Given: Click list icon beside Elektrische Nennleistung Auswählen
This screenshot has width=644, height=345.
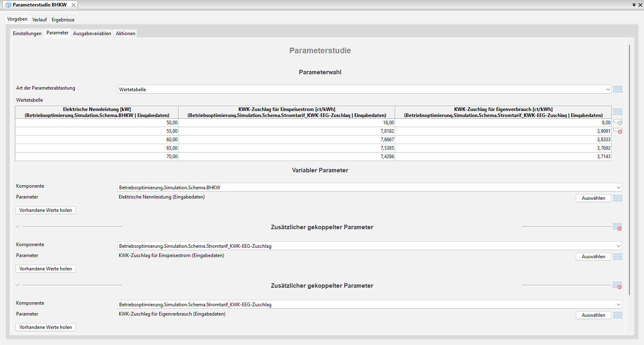Looking at the screenshot, I should click(617, 198).
